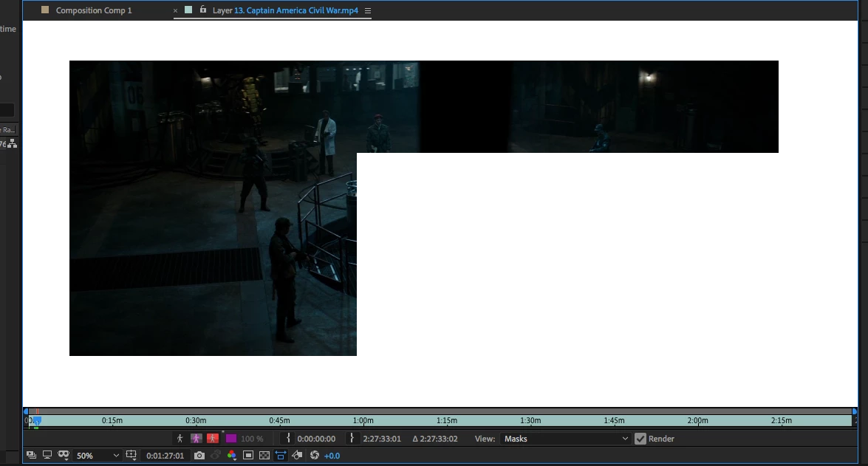Open grid and guide options icon
The height and width of the screenshot is (466, 868).
[131, 455]
